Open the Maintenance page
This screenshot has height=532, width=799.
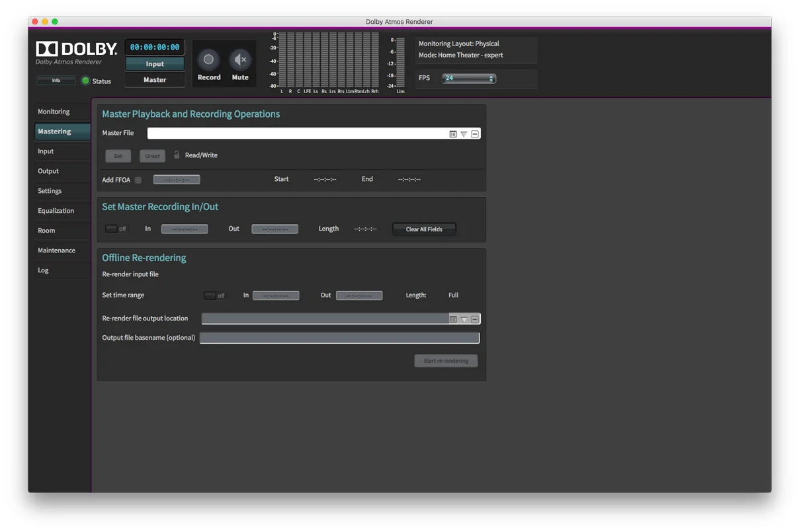[62, 250]
